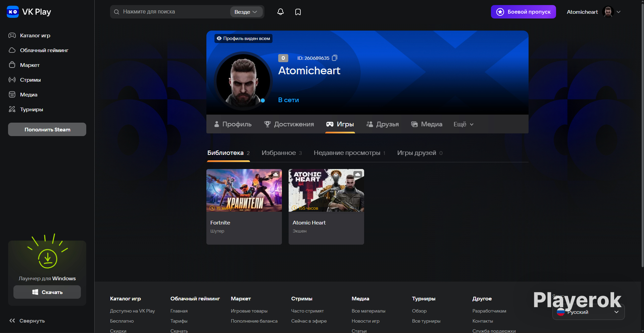The image size is (644, 333).
Task: Open the Fortnite game thumbnail
Action: 244,190
